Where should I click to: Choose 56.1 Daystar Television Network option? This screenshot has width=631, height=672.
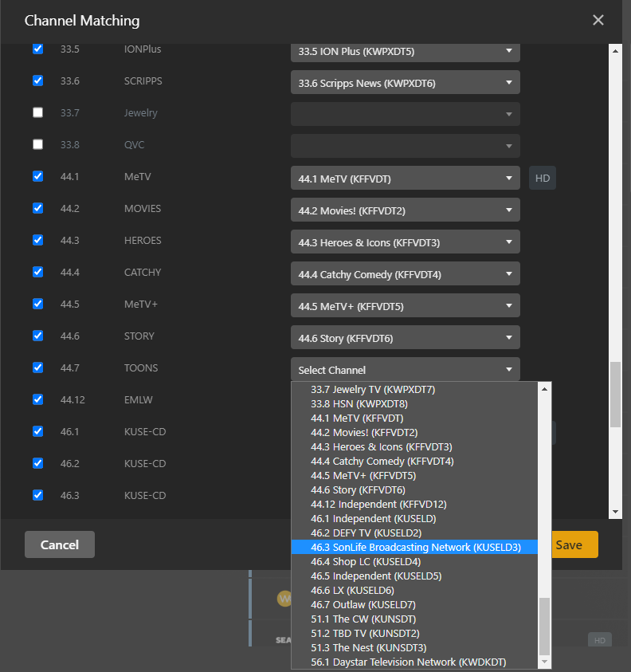pos(414,662)
